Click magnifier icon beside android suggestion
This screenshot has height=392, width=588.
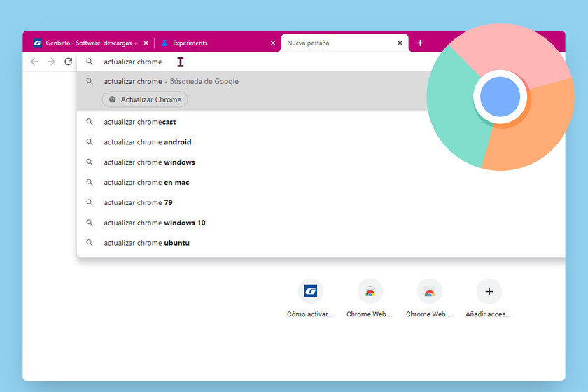pos(90,142)
